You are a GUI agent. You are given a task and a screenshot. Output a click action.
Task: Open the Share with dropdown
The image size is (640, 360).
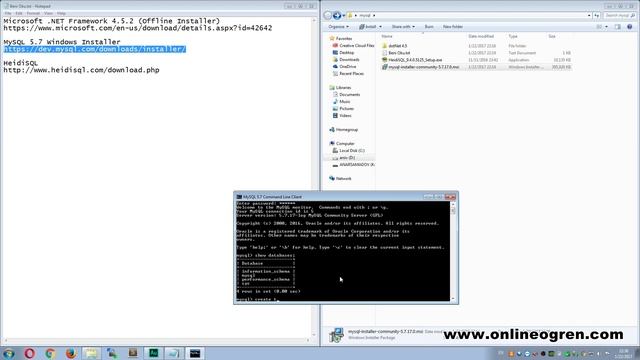[403, 27]
